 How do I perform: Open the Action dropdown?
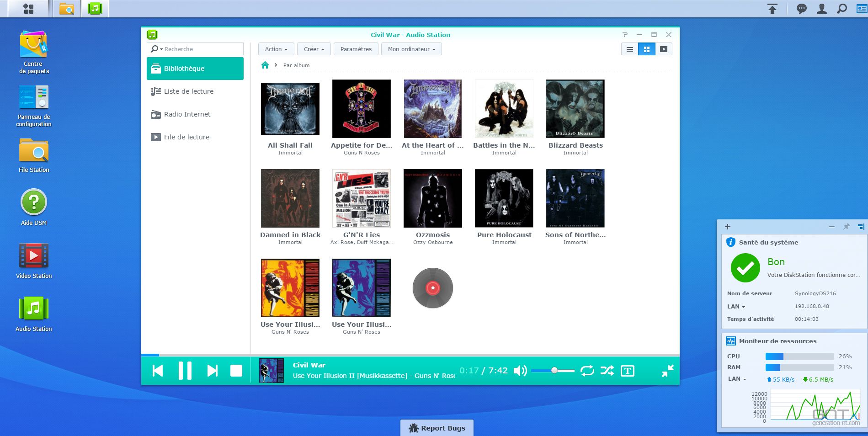click(x=276, y=49)
